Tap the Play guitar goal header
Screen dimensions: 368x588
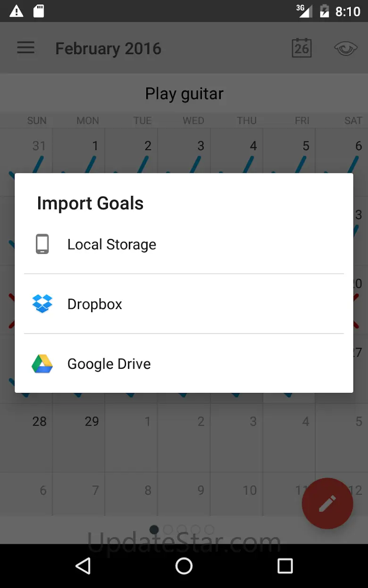coord(184,94)
